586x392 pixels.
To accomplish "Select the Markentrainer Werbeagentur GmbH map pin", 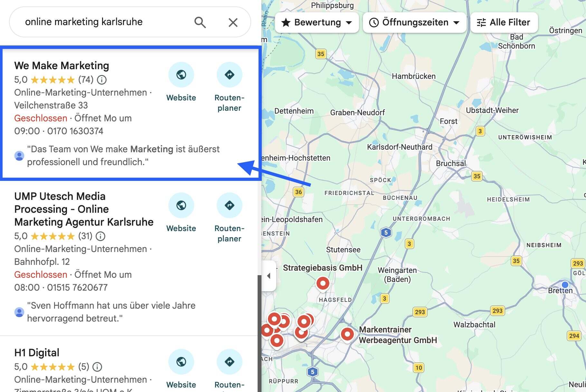I will click(x=347, y=334).
